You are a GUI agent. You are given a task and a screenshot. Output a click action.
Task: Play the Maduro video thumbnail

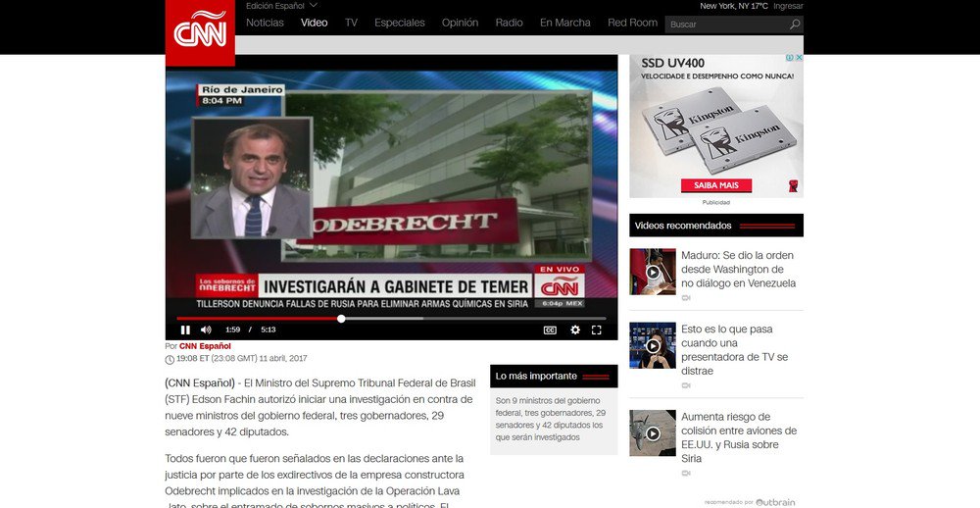click(653, 272)
